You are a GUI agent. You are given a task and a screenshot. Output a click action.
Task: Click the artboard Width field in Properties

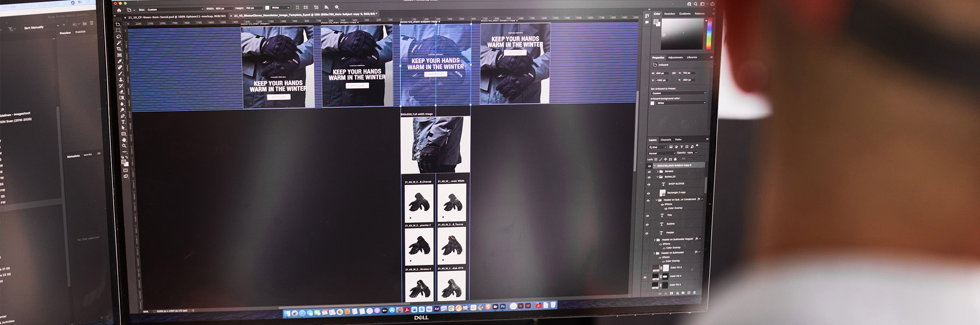662,73
